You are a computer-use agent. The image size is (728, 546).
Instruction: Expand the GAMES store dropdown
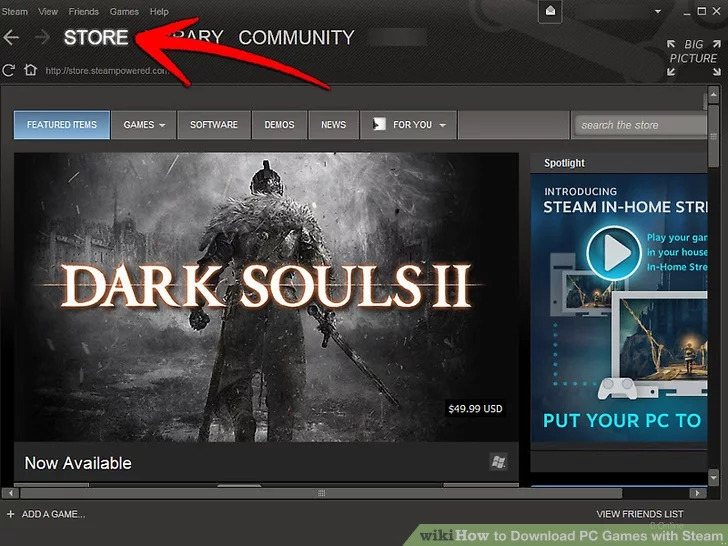(144, 124)
